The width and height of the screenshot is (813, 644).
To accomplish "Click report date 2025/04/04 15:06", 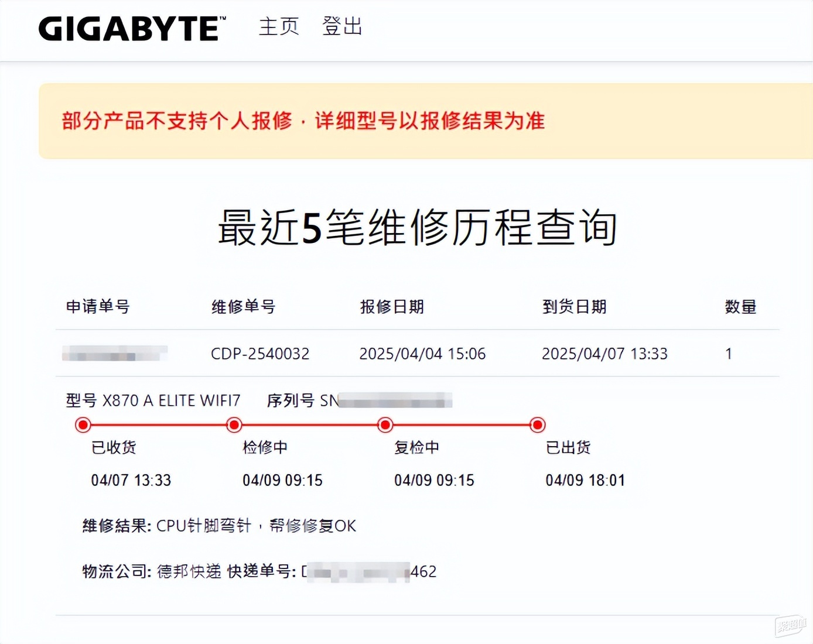I will tap(422, 354).
